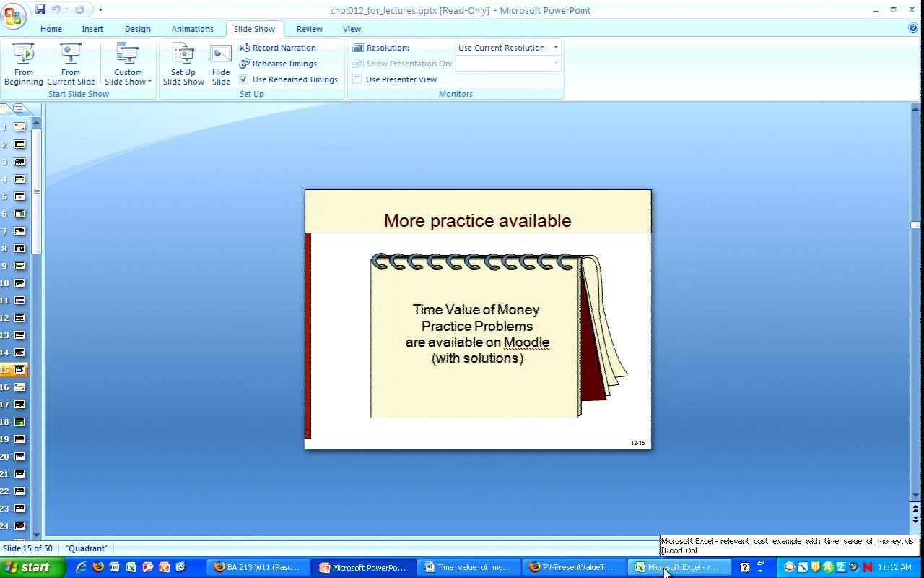
Task: Open PowerPoint Help question mark icon
Action: click(x=913, y=28)
